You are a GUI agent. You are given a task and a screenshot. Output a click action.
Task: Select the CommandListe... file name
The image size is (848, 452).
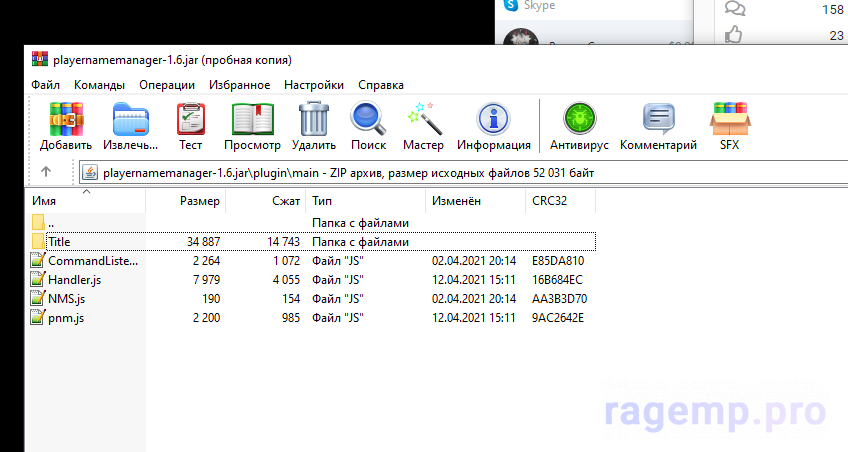pyautogui.click(x=93, y=261)
